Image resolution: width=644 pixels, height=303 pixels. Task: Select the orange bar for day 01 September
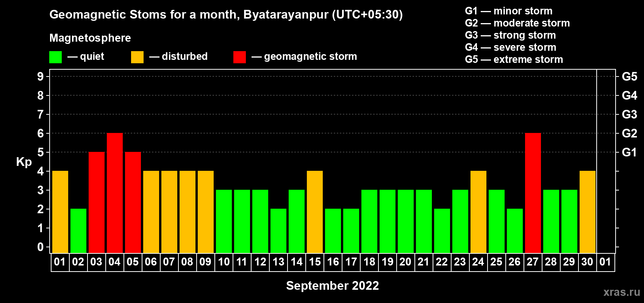pos(60,212)
